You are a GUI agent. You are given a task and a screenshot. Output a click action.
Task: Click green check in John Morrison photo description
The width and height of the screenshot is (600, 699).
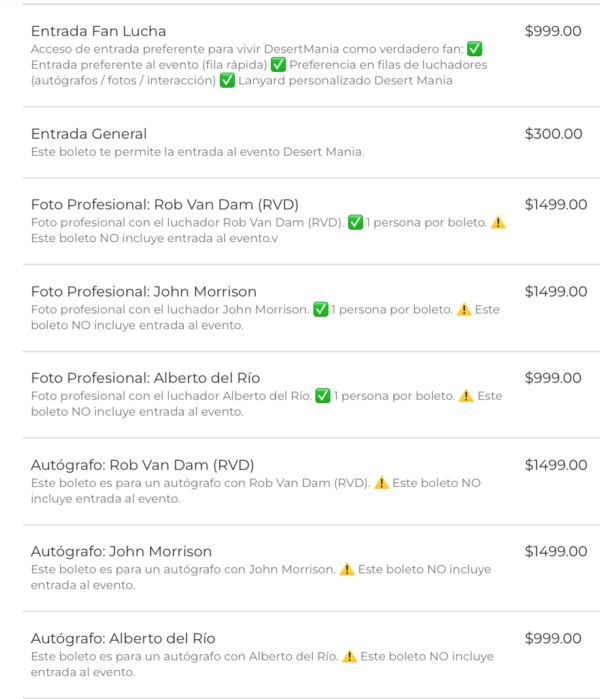pyautogui.click(x=321, y=310)
